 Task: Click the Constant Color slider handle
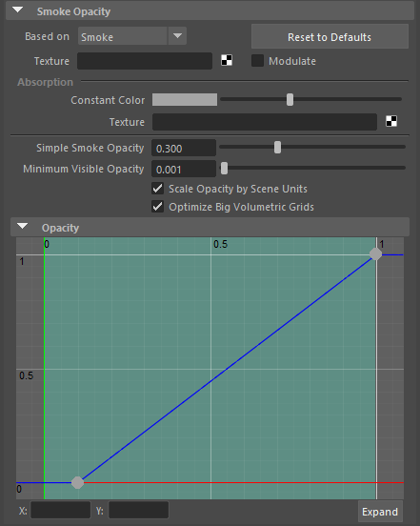coord(290,100)
